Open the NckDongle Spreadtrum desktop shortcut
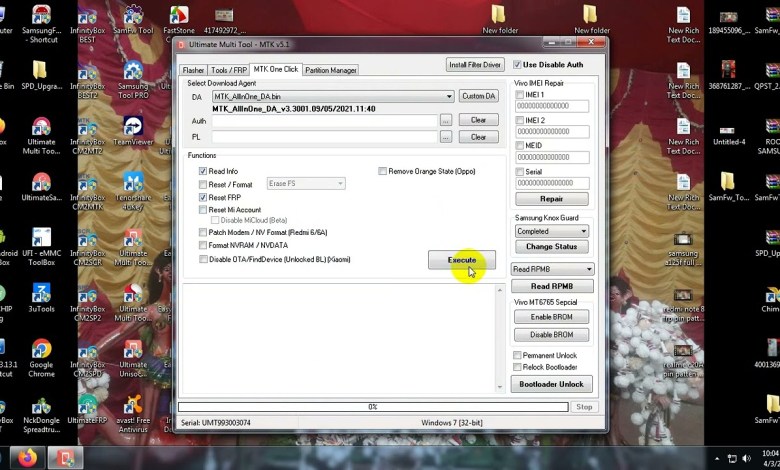780x470 pixels. click(x=41, y=409)
